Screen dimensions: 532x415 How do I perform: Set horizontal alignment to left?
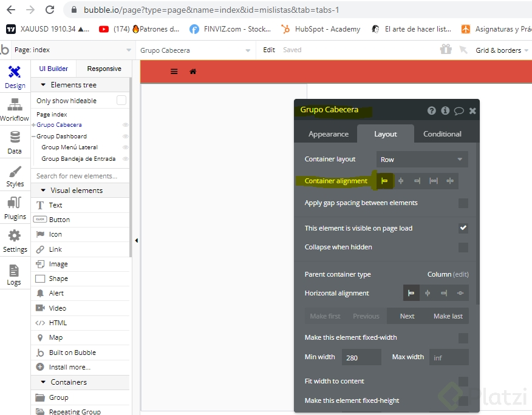tap(411, 293)
